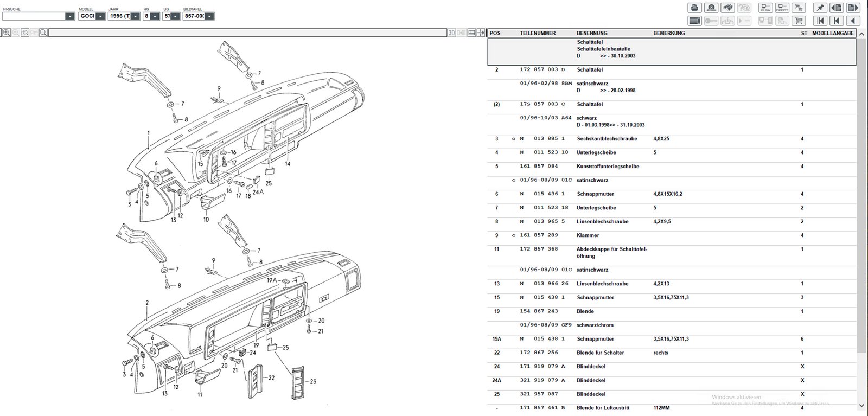Click the barcode list icon

pos(694,21)
